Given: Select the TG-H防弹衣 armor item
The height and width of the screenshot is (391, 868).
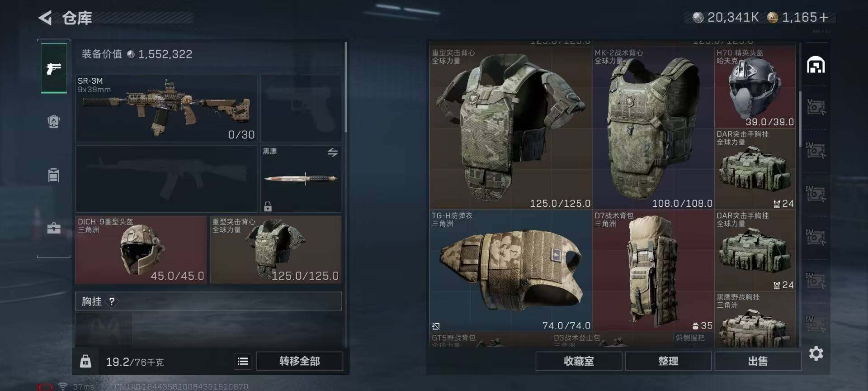Looking at the screenshot, I should pos(511,271).
